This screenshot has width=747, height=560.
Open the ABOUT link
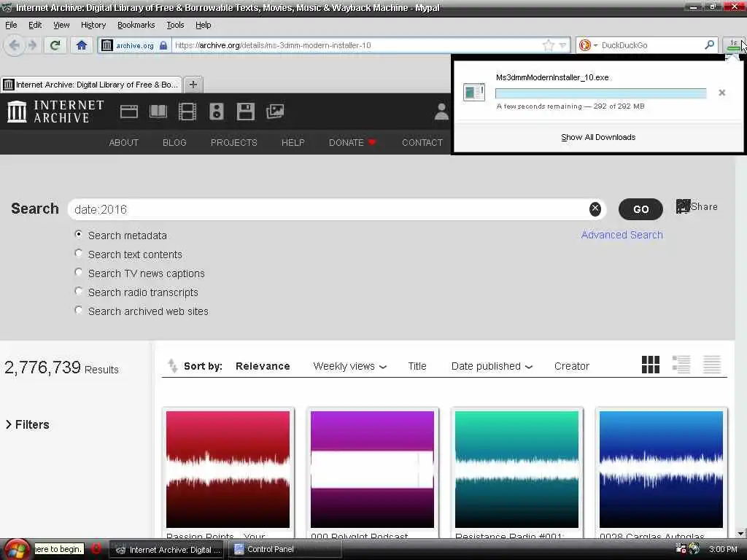[x=123, y=142]
